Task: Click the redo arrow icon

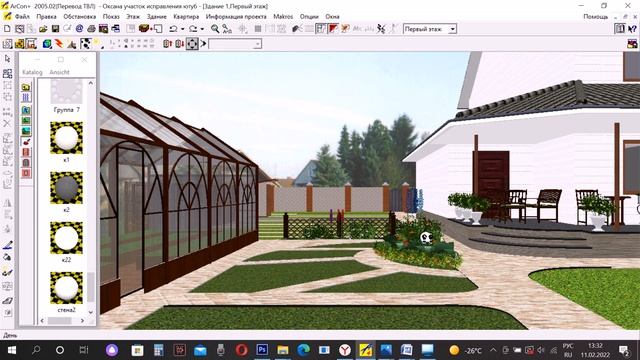Action: point(193,29)
